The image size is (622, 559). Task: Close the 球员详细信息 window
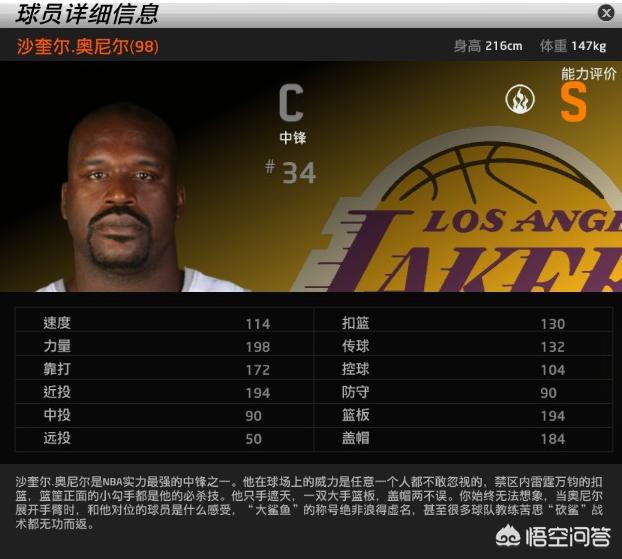click(606, 13)
